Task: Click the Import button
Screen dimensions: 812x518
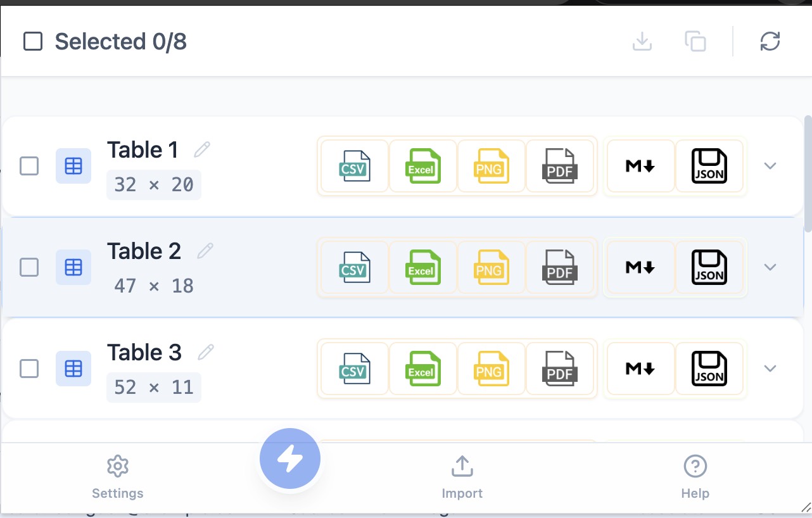Action: coord(462,476)
